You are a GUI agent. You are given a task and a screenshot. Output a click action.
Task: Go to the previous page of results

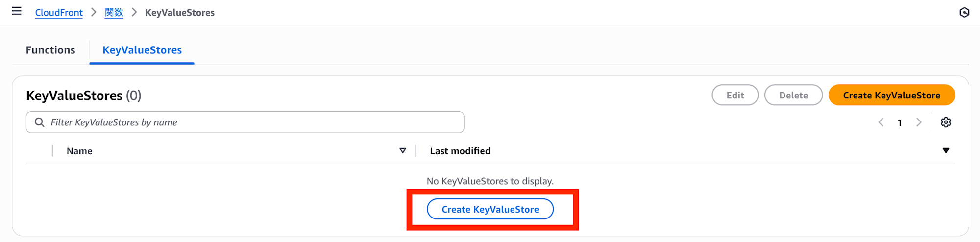point(881,122)
